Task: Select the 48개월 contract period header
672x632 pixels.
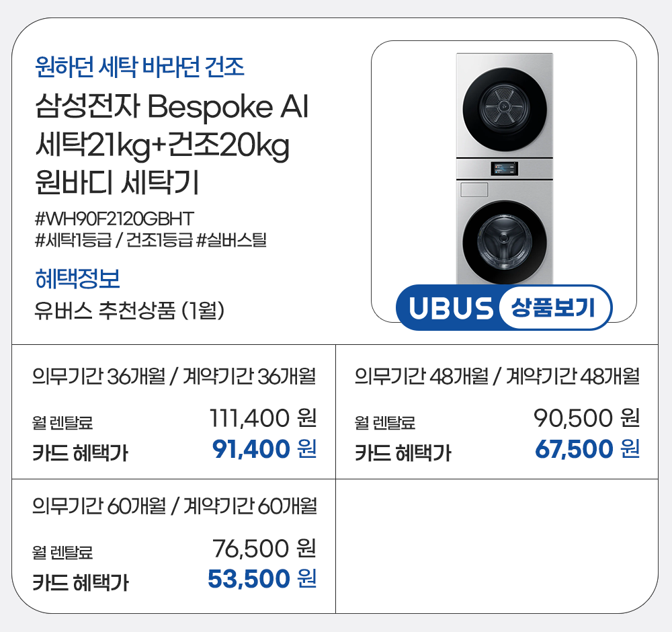Action: 497,376
